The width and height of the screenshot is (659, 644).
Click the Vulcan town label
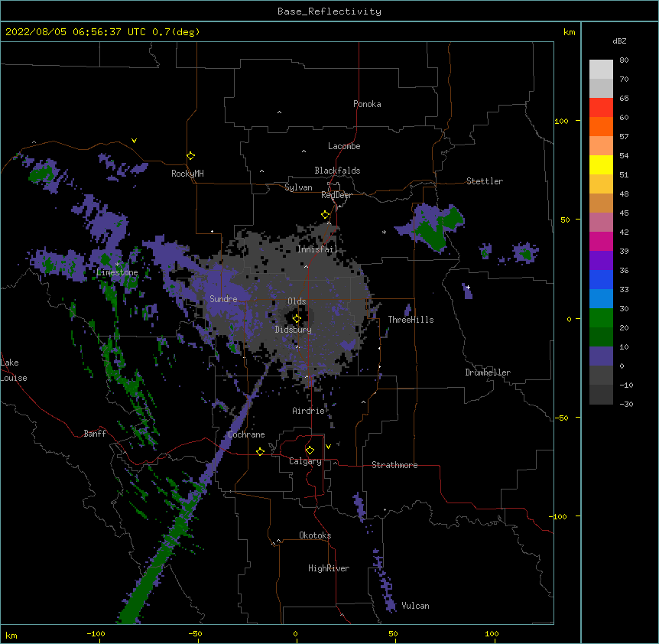pyautogui.click(x=415, y=606)
